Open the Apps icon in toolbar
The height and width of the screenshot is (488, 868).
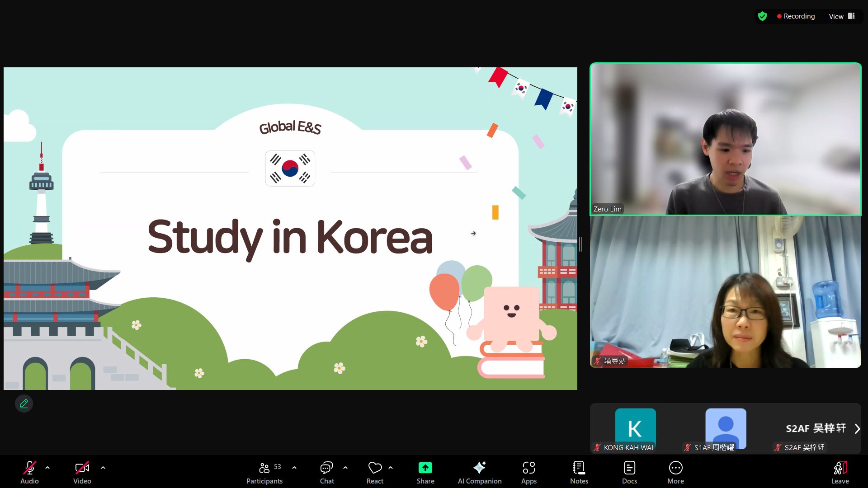tap(528, 472)
